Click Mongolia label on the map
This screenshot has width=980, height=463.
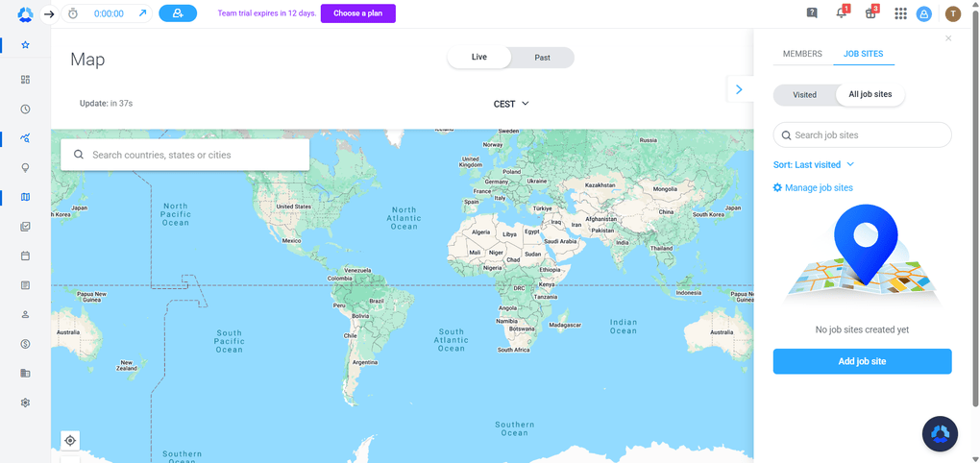pos(664,188)
